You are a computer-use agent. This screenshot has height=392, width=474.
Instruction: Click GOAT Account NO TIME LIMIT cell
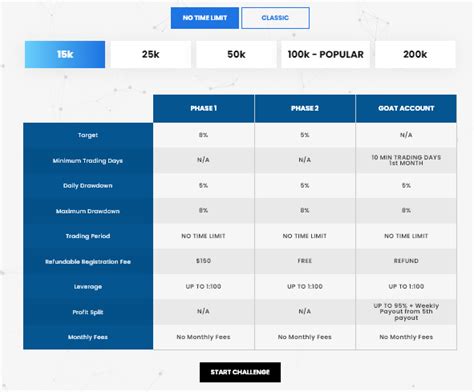tap(406, 236)
